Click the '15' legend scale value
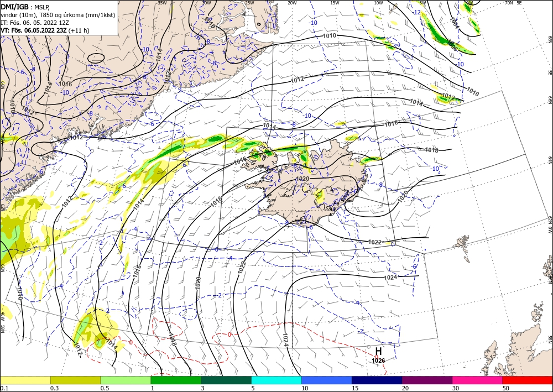 click(355, 388)
